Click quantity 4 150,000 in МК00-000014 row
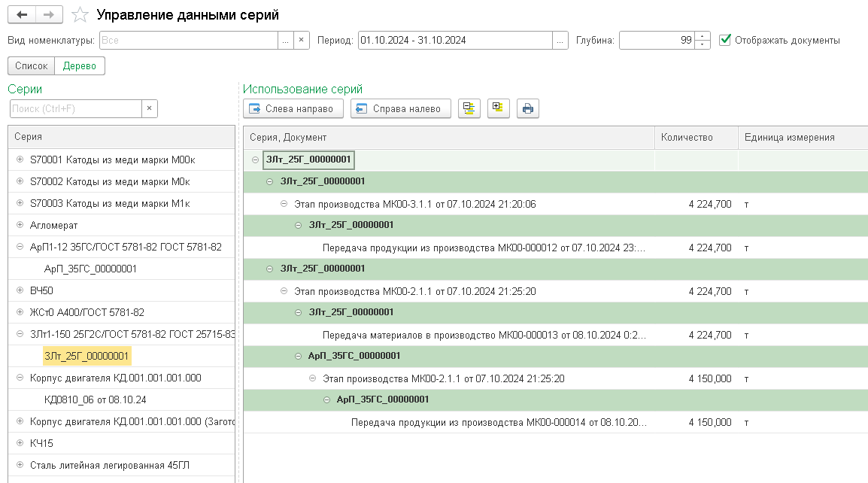 click(x=710, y=422)
